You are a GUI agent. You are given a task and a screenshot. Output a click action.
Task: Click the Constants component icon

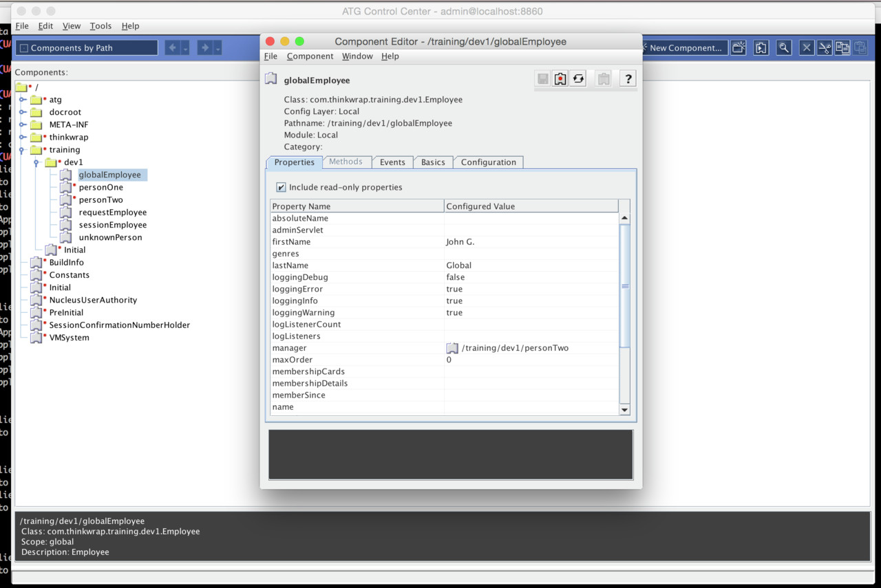point(36,274)
